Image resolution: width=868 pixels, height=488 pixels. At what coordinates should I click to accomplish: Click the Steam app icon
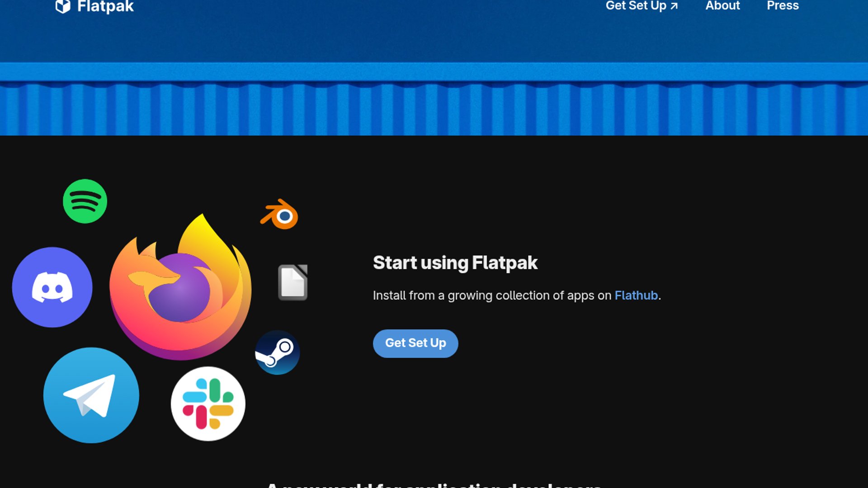tap(277, 352)
